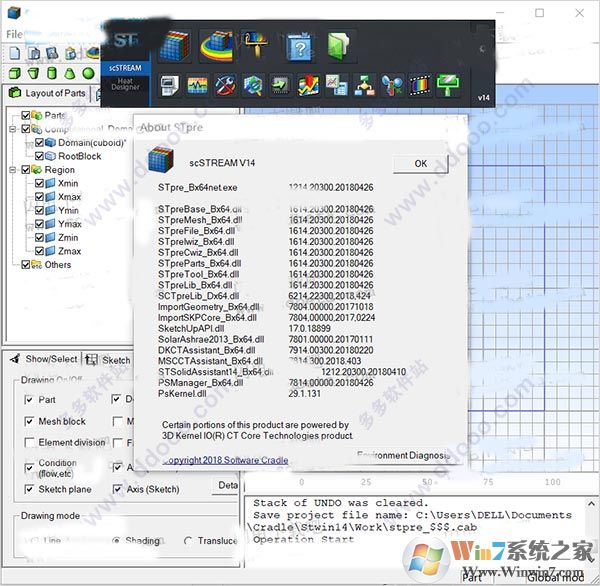Create a cuboid part with green cube icon

(15, 73)
